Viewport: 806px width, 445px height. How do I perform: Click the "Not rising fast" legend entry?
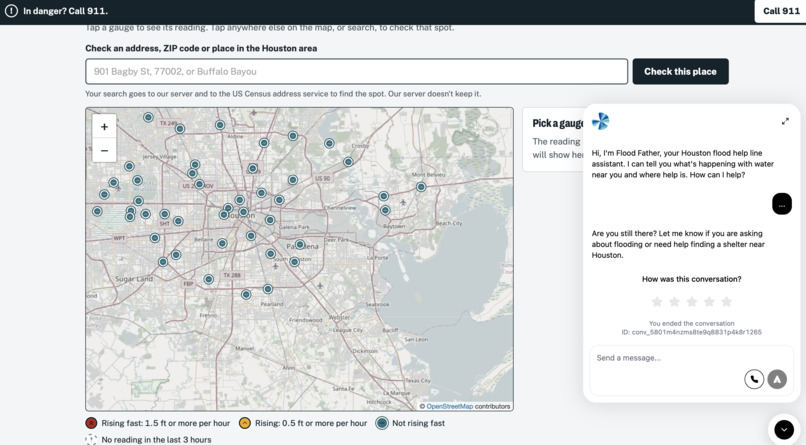pos(410,423)
